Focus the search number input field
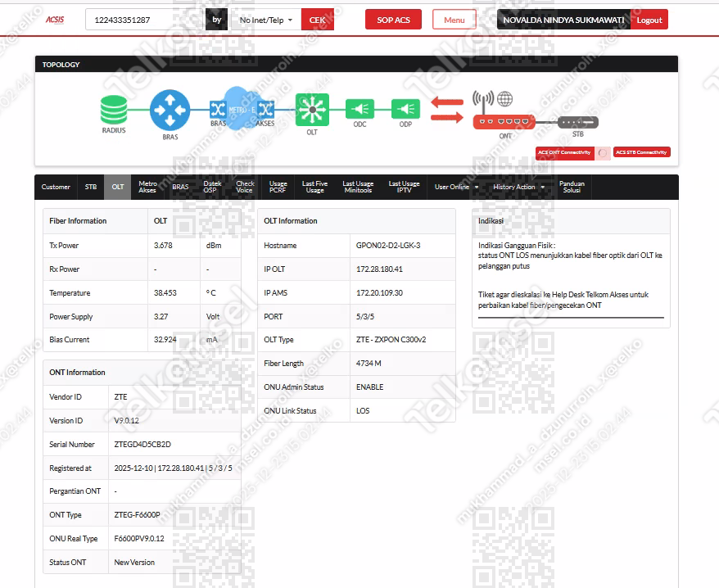The height and width of the screenshot is (588, 719). [x=144, y=20]
